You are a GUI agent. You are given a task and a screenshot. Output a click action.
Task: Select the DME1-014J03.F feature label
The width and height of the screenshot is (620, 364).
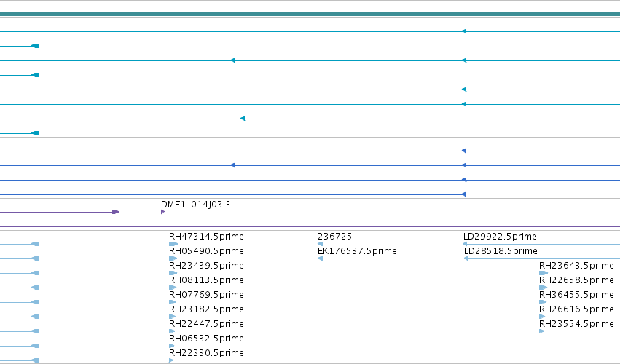(x=195, y=205)
